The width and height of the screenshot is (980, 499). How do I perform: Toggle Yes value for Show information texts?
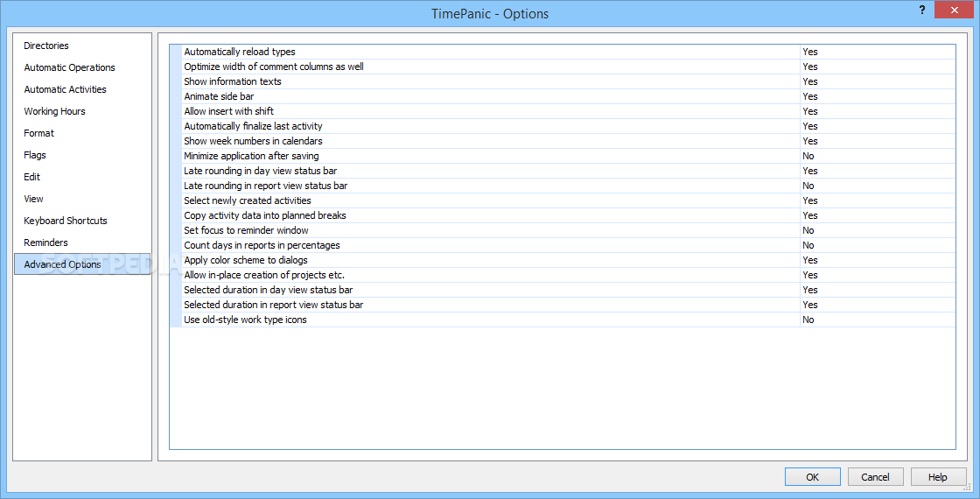tap(878, 81)
